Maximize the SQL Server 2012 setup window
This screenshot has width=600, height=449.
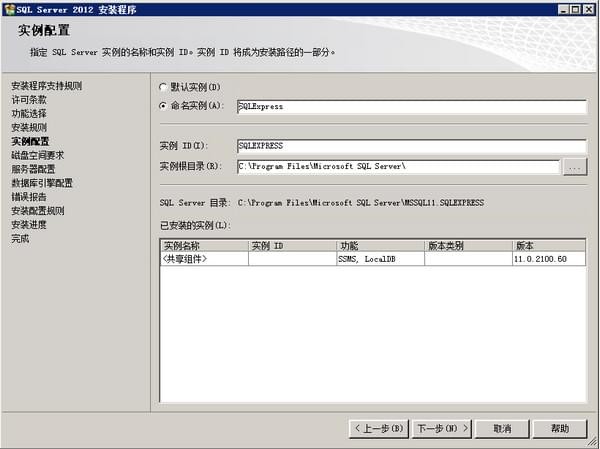(575, 10)
